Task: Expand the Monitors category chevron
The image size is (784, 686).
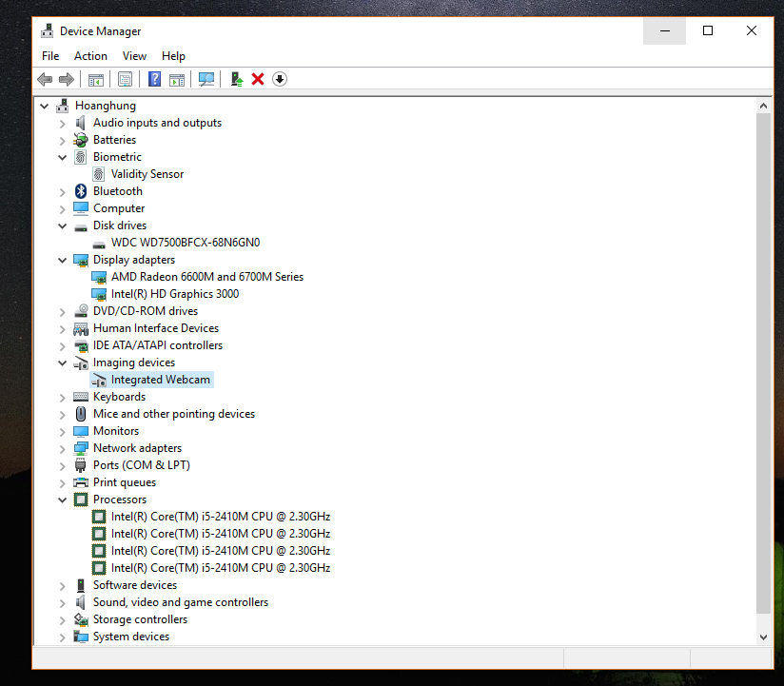Action: [x=62, y=432]
